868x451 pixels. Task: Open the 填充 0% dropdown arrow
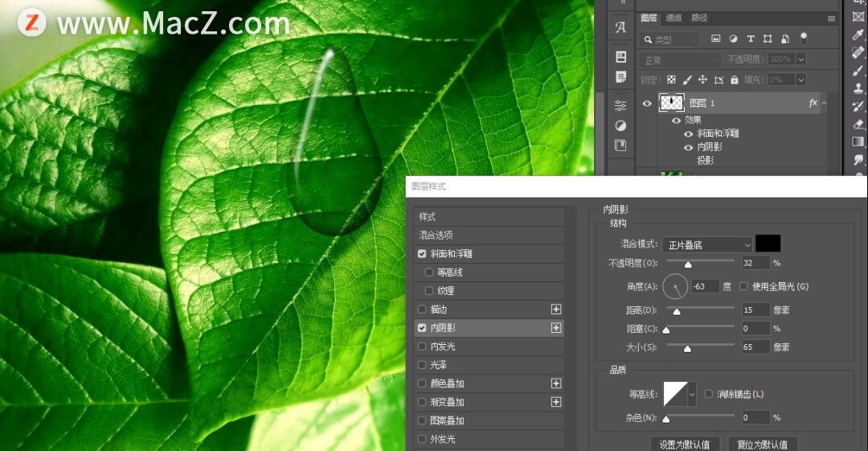[800, 80]
